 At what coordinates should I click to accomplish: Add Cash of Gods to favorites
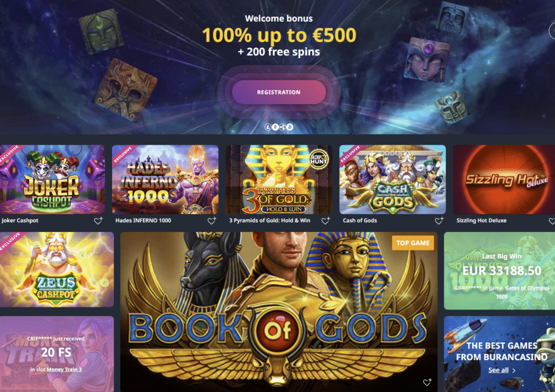point(439,221)
